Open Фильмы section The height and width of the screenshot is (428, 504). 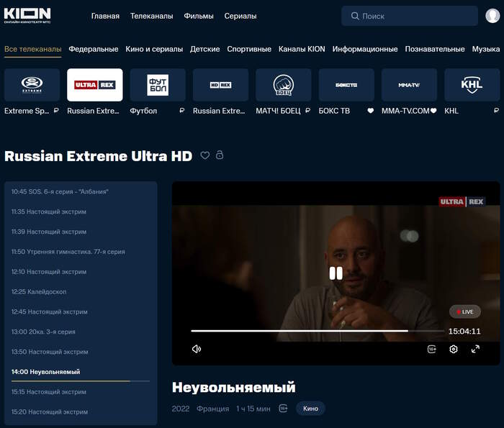coord(199,16)
